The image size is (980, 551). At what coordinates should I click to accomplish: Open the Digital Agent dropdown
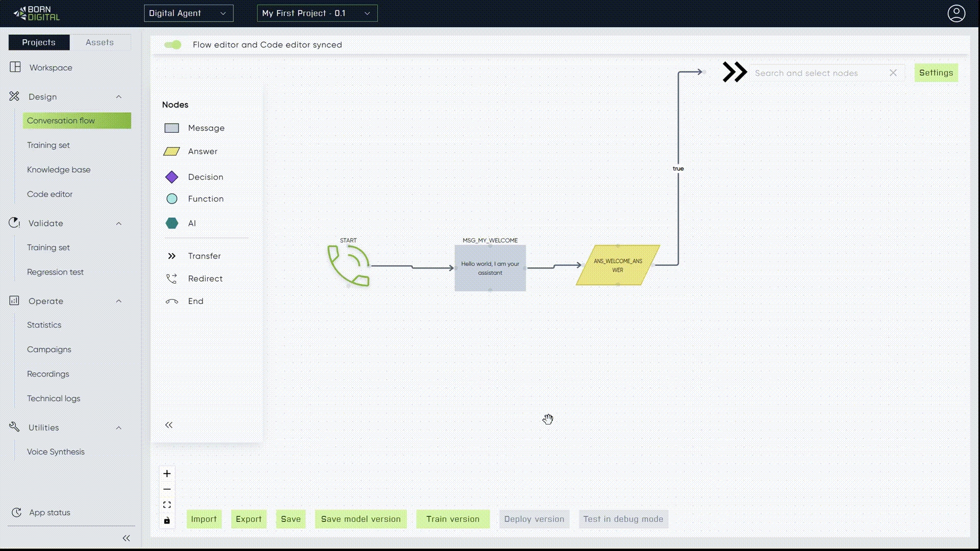(188, 13)
